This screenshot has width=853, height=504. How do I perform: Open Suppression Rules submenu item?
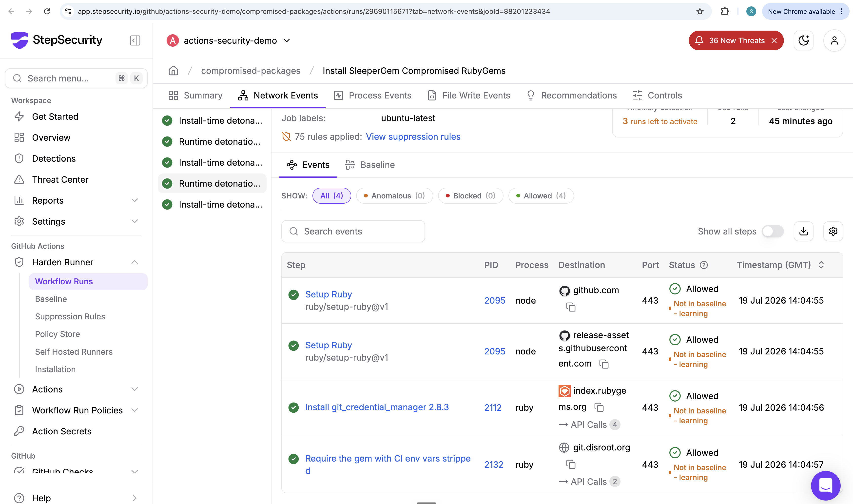[x=70, y=316]
